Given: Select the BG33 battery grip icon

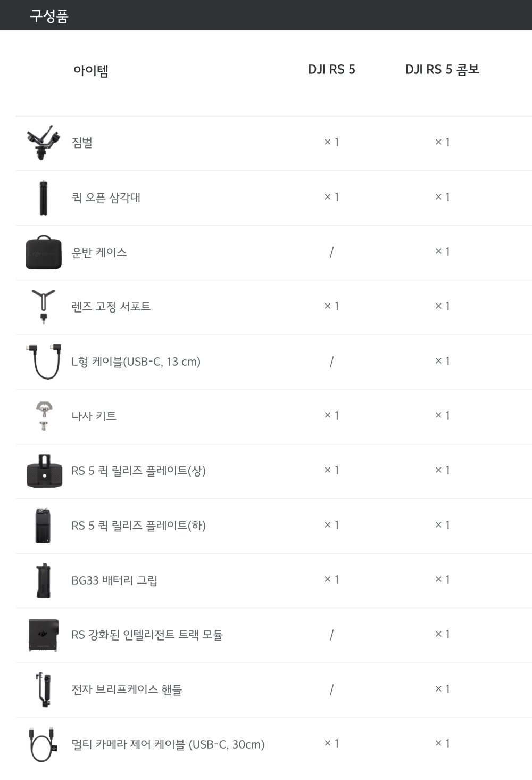Looking at the screenshot, I should 43,580.
